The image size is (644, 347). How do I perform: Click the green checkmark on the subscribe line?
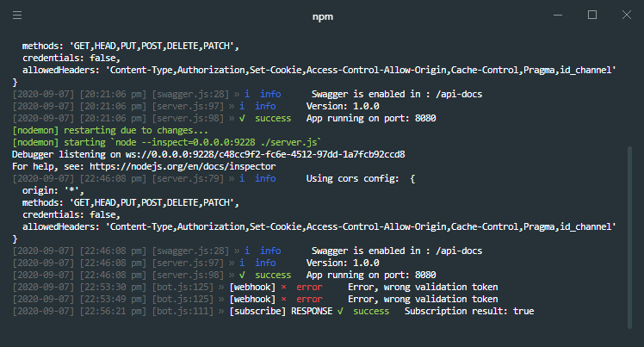[340, 312]
